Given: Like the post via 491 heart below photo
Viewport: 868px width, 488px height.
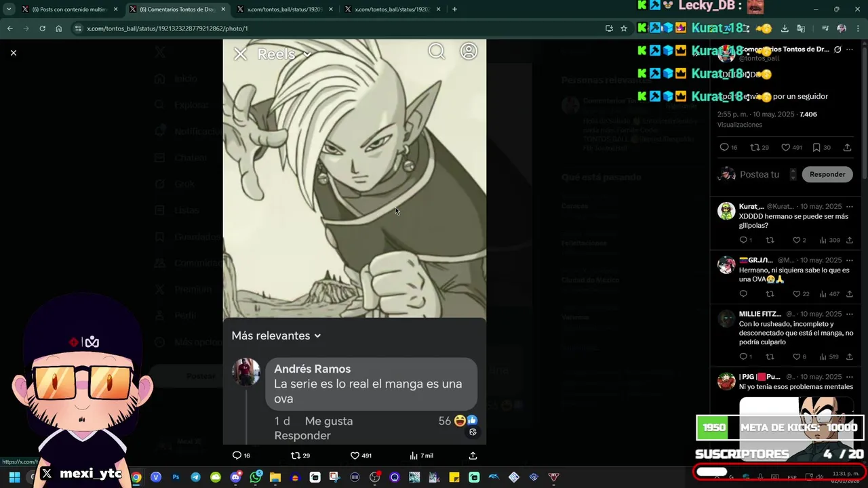Looking at the screenshot, I should point(361,455).
